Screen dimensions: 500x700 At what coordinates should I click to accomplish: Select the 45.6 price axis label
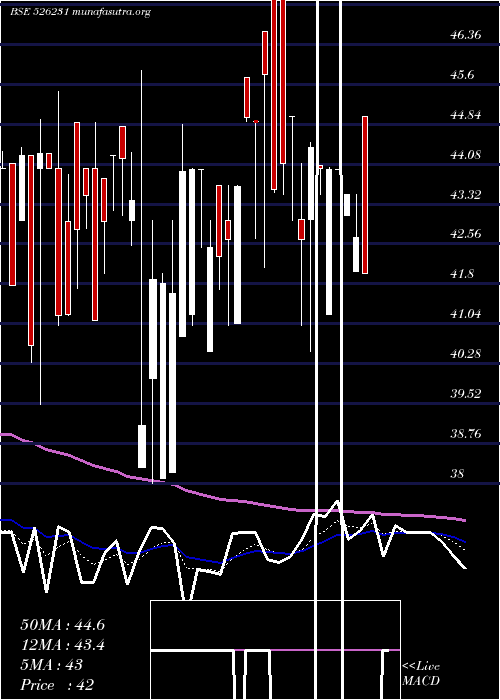[462, 75]
